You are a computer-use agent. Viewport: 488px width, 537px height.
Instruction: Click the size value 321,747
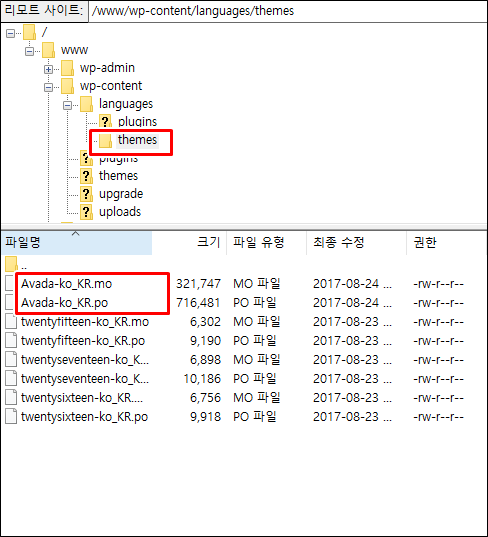coord(198,284)
